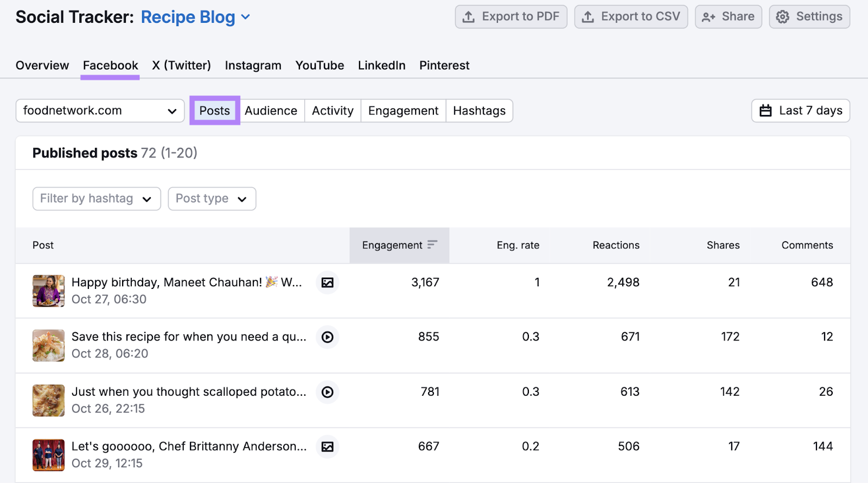Open the Last 7 days date range picker
The width and height of the screenshot is (868, 483).
pos(800,111)
